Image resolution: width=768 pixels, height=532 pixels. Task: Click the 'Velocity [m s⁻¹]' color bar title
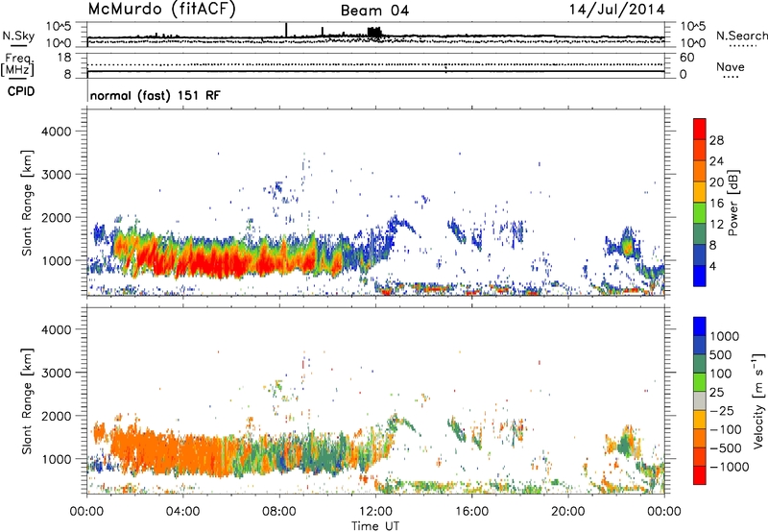click(758, 400)
